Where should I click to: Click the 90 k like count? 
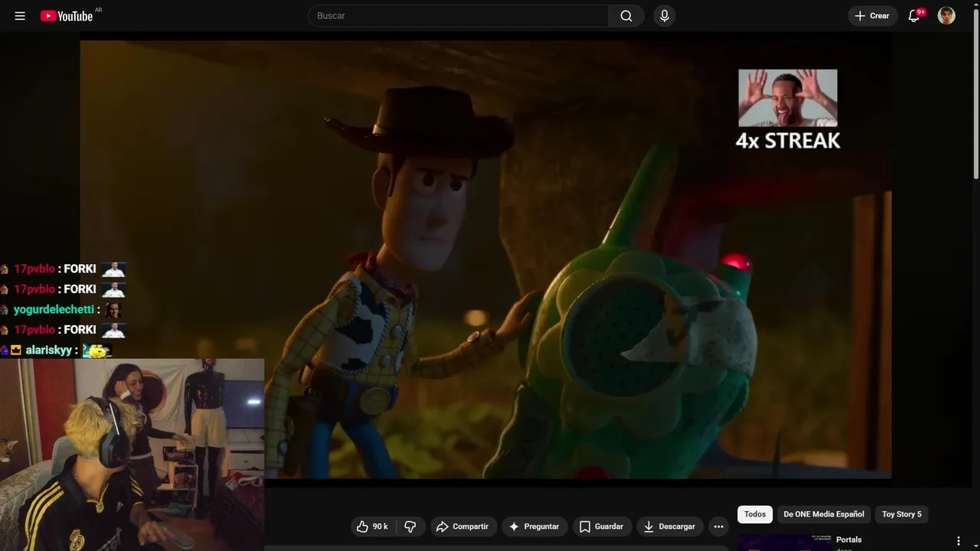381,527
